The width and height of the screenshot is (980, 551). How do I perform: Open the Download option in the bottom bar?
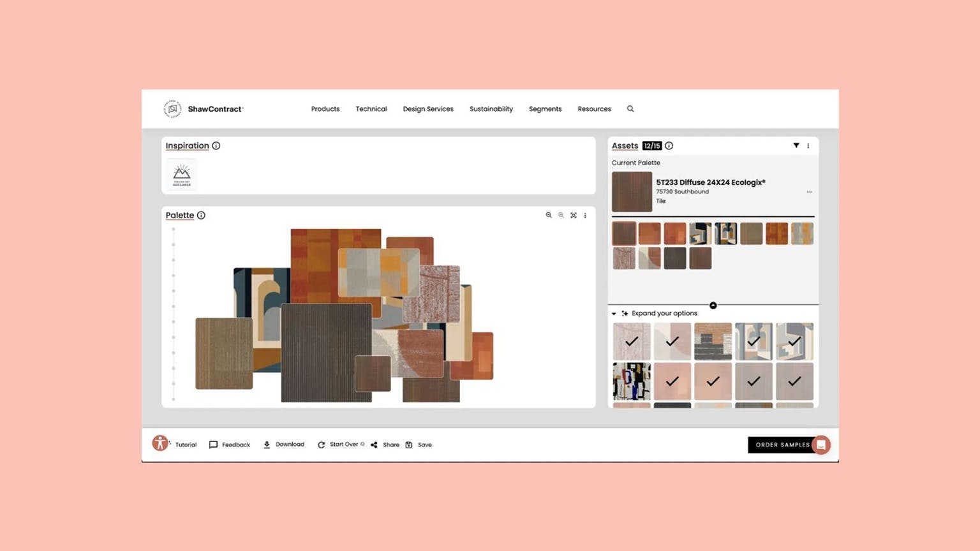coord(284,444)
